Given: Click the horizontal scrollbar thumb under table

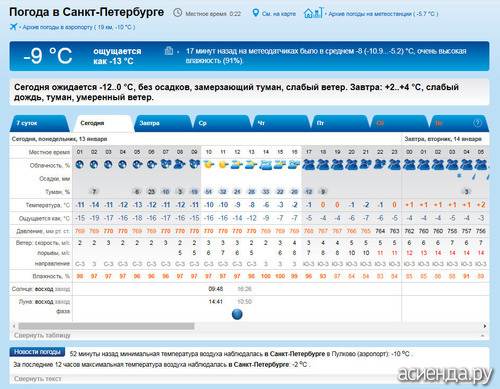Looking at the screenshot, I should (106, 326).
